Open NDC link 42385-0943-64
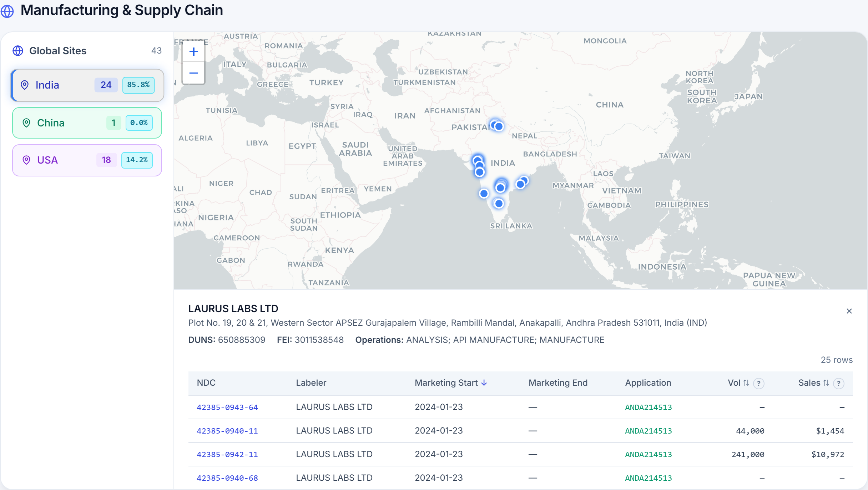The height and width of the screenshot is (490, 868). point(227,407)
